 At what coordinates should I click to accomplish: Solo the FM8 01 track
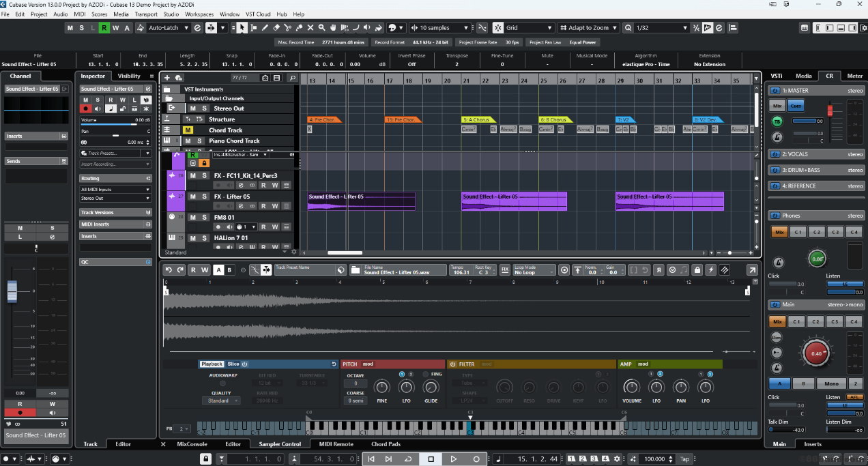(x=203, y=218)
